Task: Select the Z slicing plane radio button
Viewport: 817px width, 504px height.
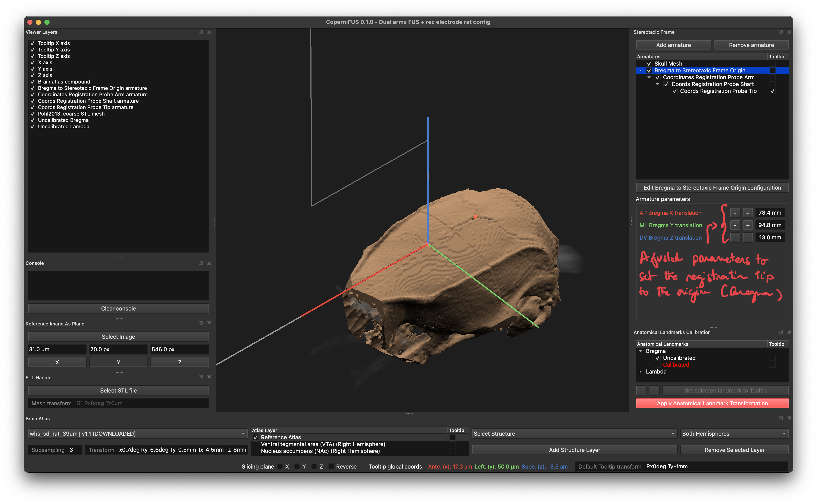Action: (x=314, y=466)
